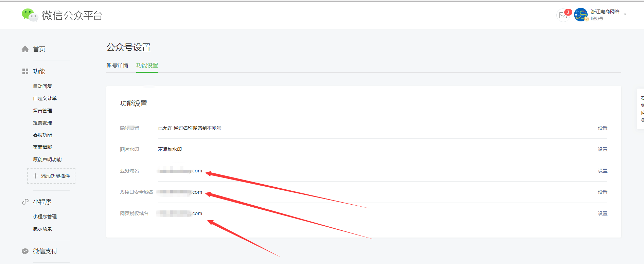Open 设置 for the privacy settings row
644x264 pixels.
[603, 128]
